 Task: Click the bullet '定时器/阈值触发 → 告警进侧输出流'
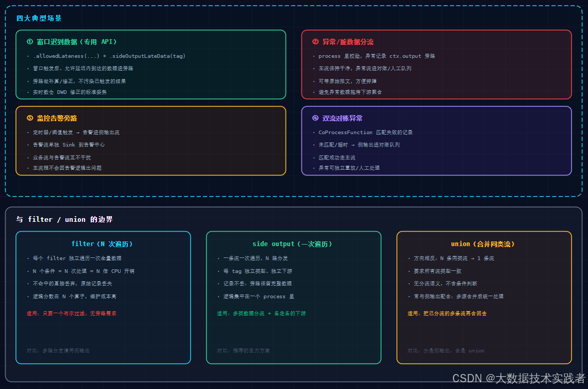tap(76, 132)
